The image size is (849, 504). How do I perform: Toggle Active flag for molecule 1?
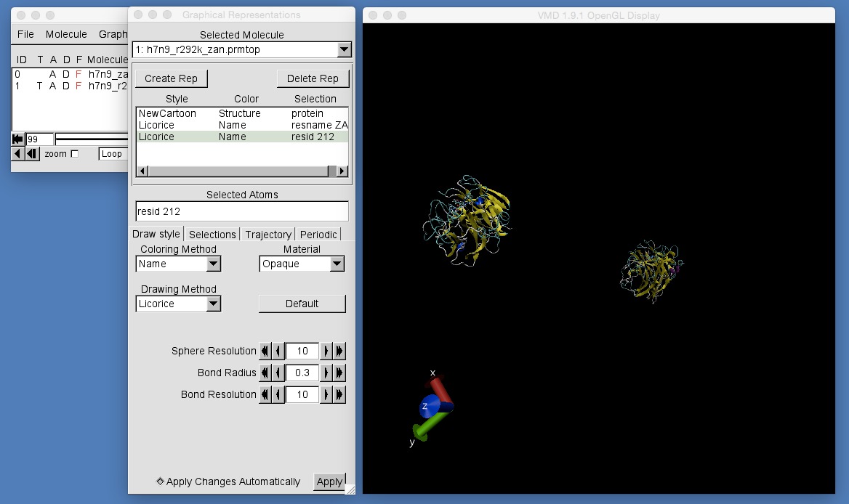coord(52,86)
